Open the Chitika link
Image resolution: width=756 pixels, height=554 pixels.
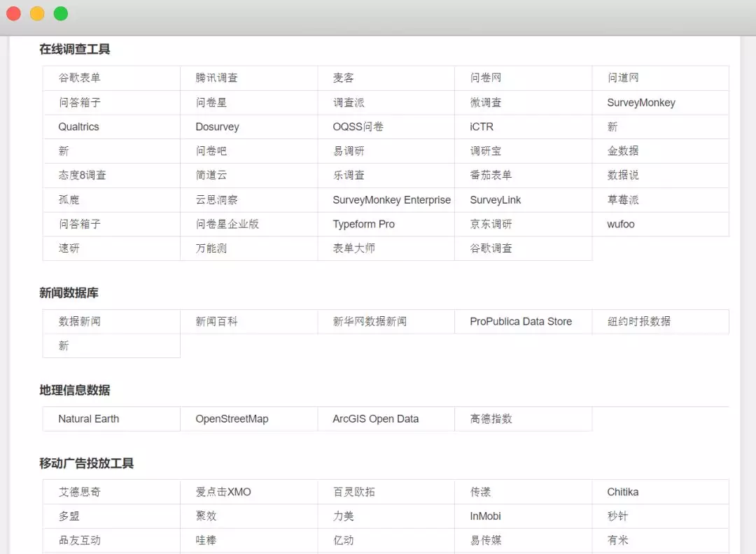pyautogui.click(x=623, y=492)
